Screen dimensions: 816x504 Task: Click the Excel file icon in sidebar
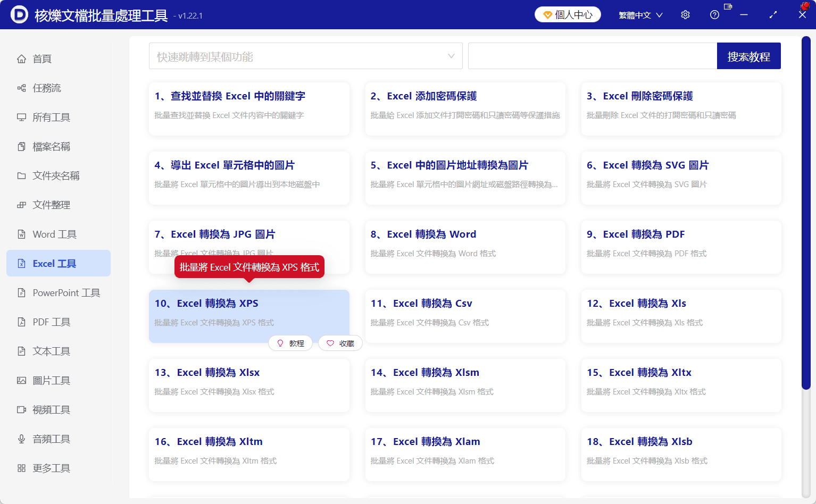[21, 264]
